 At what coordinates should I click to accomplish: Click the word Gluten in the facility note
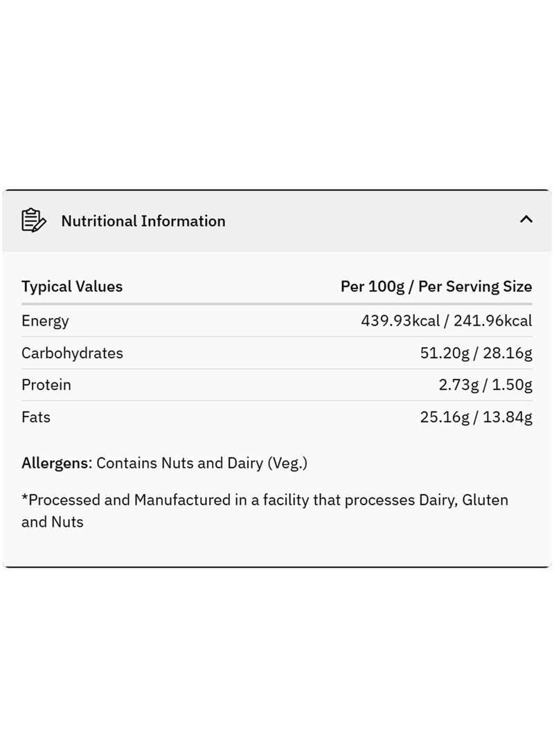(485, 500)
